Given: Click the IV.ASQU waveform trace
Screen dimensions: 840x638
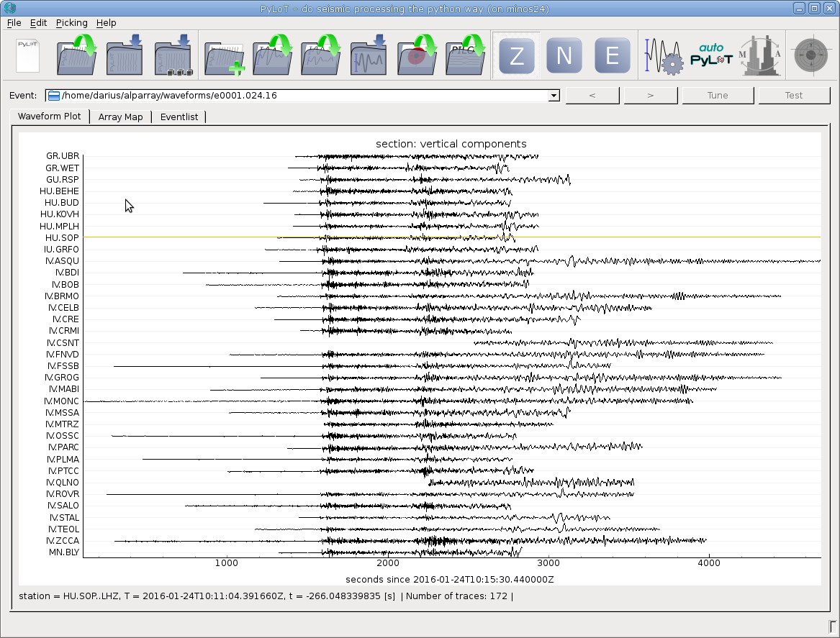Looking at the screenshot, I should (x=504, y=261).
